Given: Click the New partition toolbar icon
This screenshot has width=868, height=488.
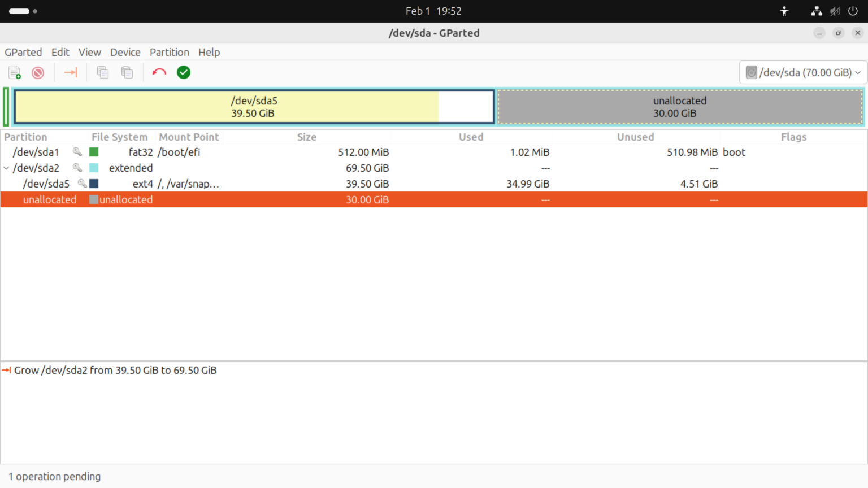Looking at the screenshot, I should point(15,72).
